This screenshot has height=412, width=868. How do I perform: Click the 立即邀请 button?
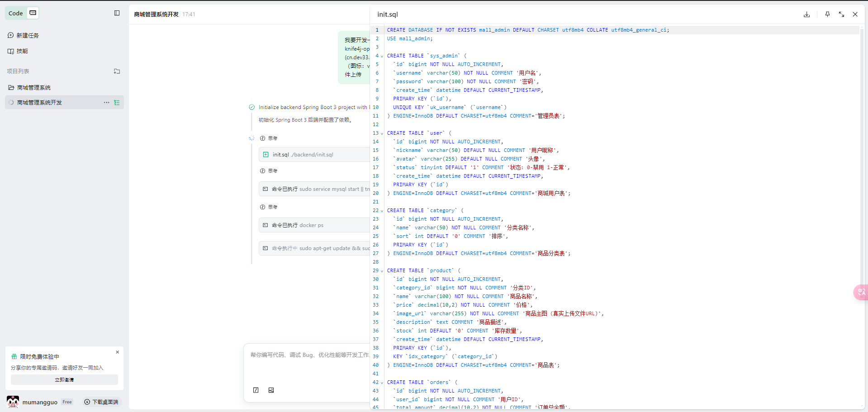tap(64, 380)
